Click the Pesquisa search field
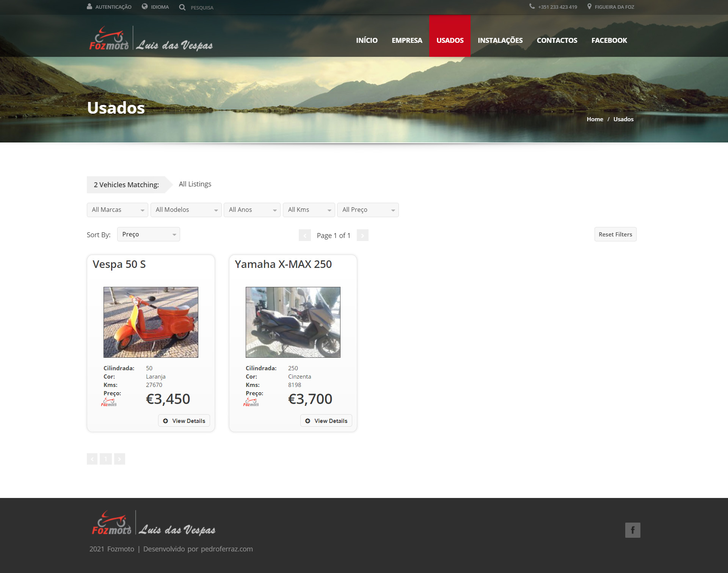The width and height of the screenshot is (728, 573). pyautogui.click(x=202, y=8)
